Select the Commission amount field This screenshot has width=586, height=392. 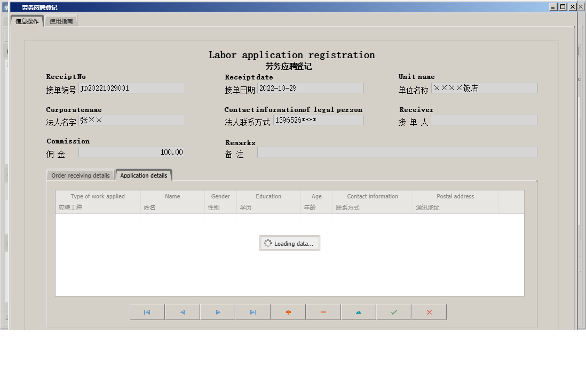point(131,153)
